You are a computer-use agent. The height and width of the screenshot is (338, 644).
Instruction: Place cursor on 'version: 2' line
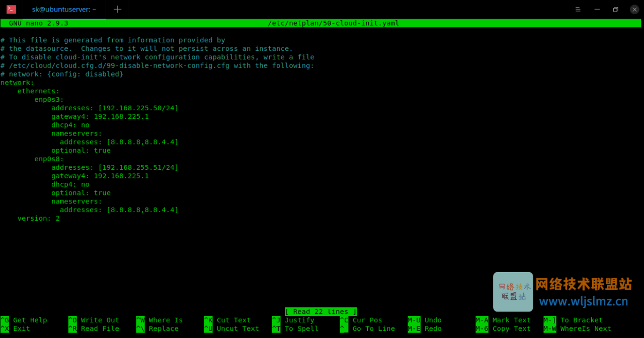39,219
